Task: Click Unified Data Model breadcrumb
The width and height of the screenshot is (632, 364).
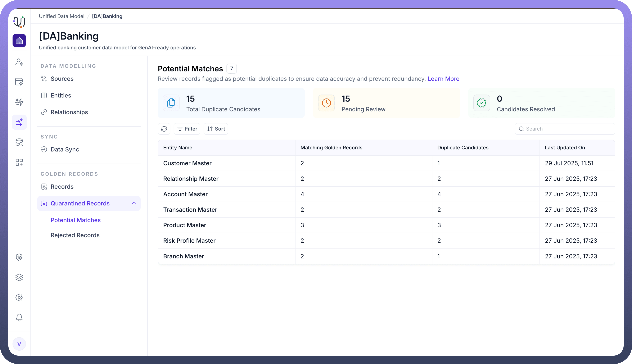Action: tap(62, 16)
